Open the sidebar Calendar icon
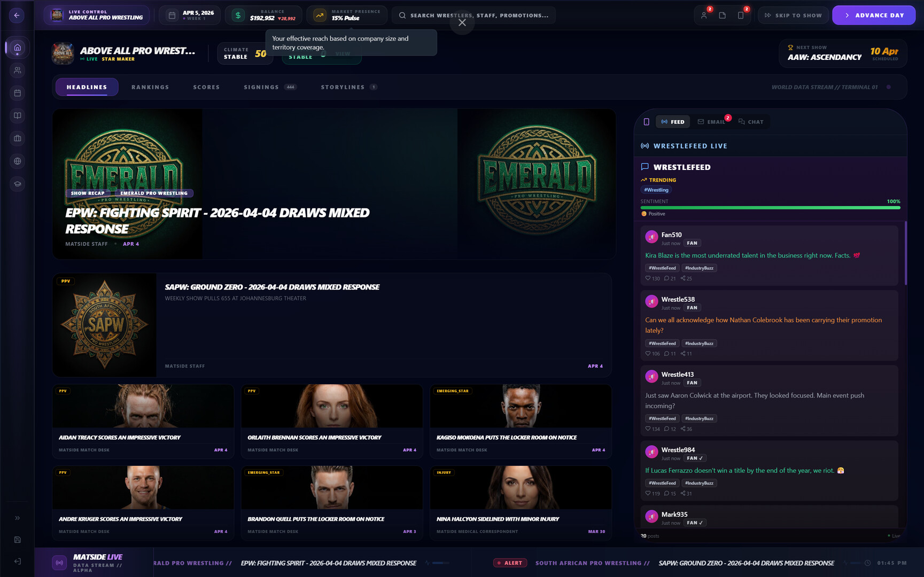The width and height of the screenshot is (924, 577). (17, 92)
